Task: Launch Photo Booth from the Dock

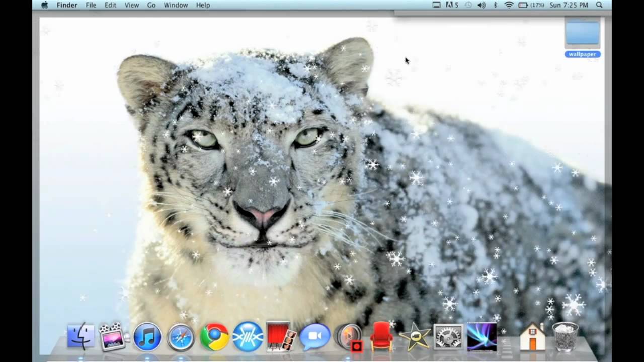Action: (281, 336)
